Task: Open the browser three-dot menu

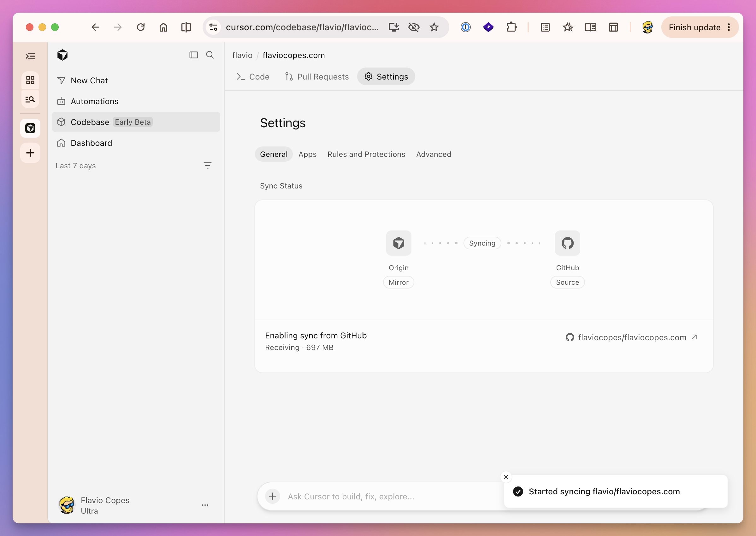Action: click(x=729, y=27)
